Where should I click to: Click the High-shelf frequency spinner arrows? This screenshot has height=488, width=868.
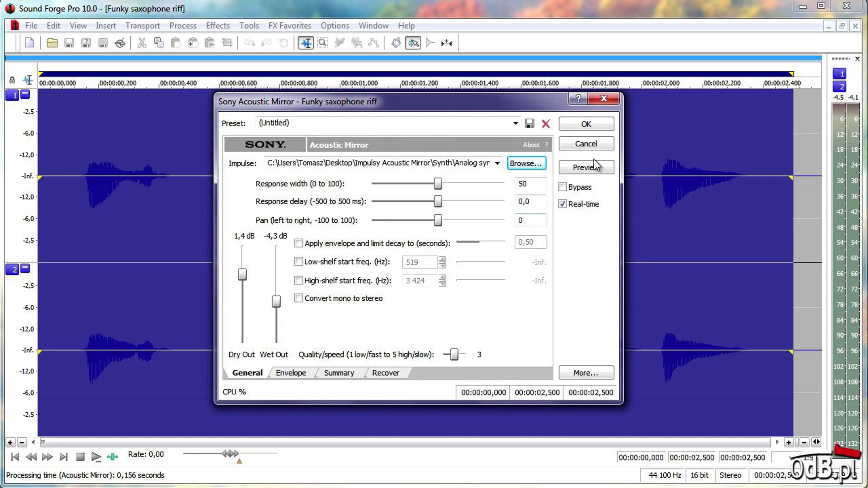442,281
